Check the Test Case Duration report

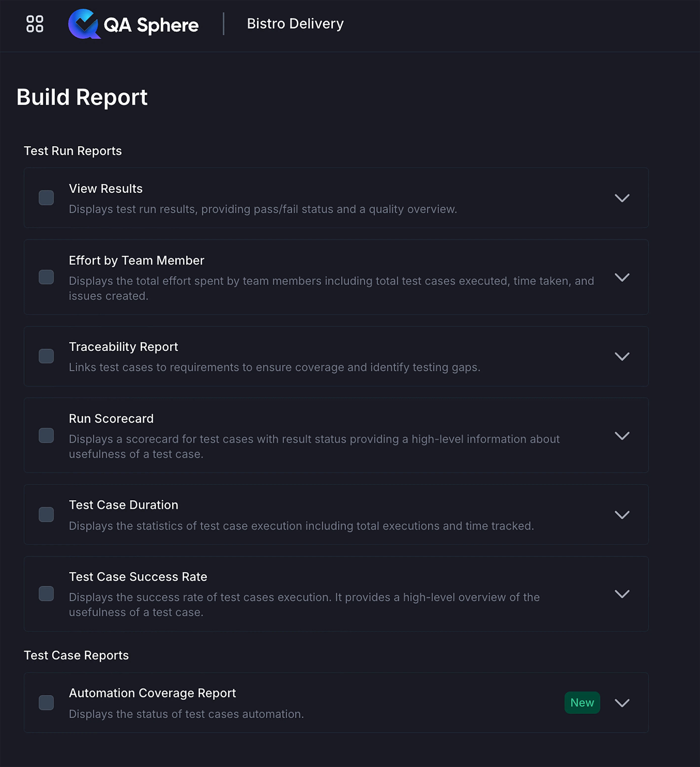point(46,515)
